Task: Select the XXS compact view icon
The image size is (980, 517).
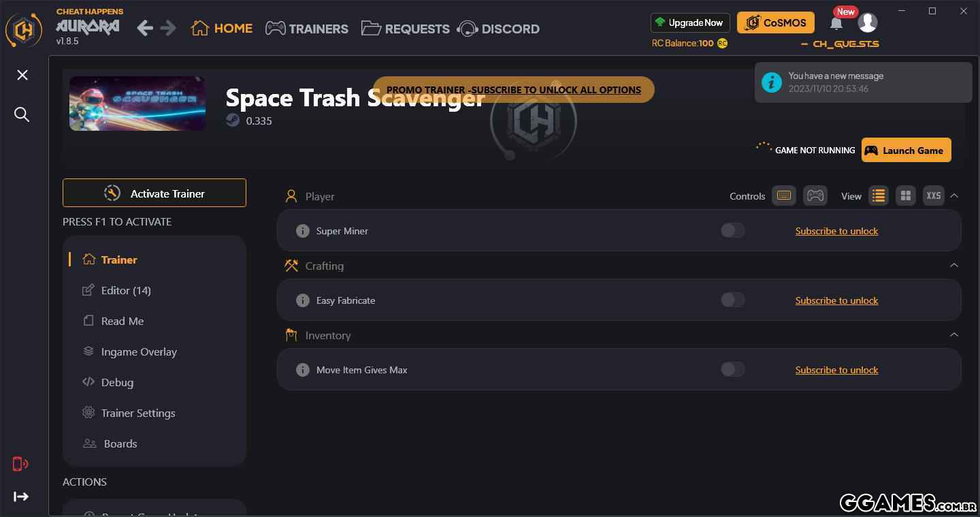Action: [933, 196]
